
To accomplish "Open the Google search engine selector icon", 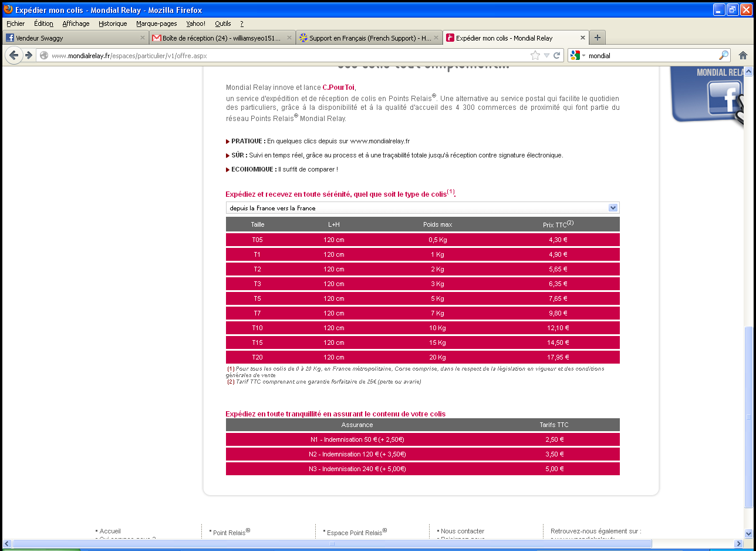I will (577, 55).
